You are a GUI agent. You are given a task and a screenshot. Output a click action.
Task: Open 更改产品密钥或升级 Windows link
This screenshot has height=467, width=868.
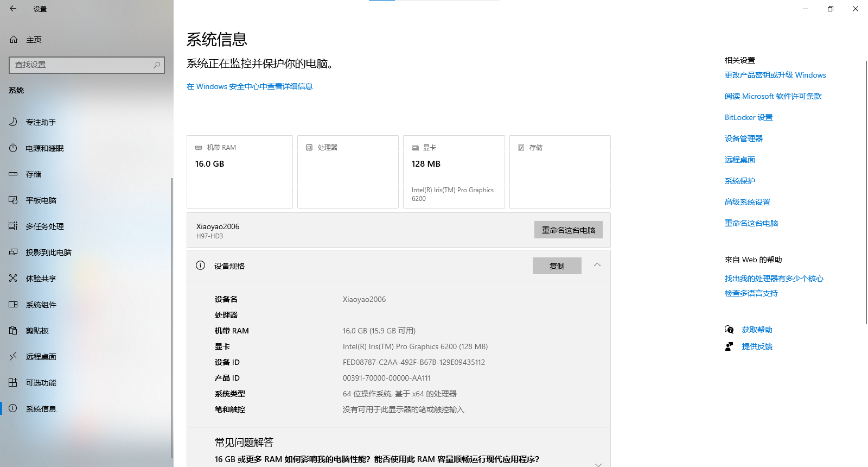[775, 75]
